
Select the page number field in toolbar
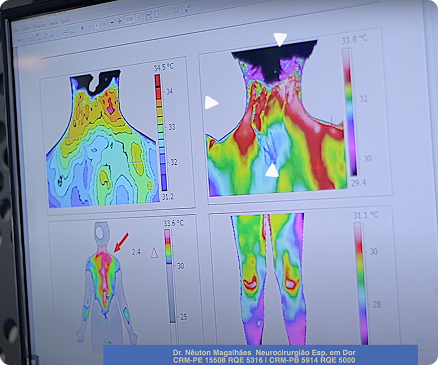coord(96,25)
